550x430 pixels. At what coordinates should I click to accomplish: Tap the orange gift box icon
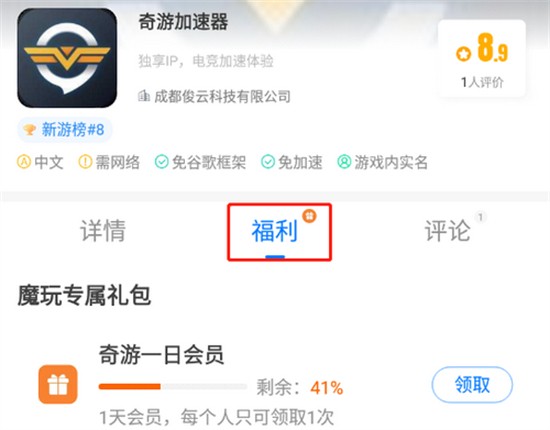coord(58,384)
